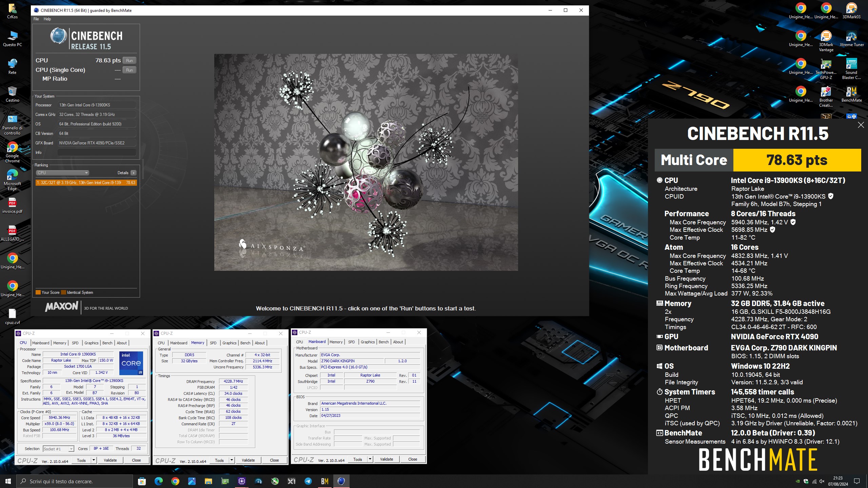
Task: Open the Rete network desktop icon
Action: [13, 66]
